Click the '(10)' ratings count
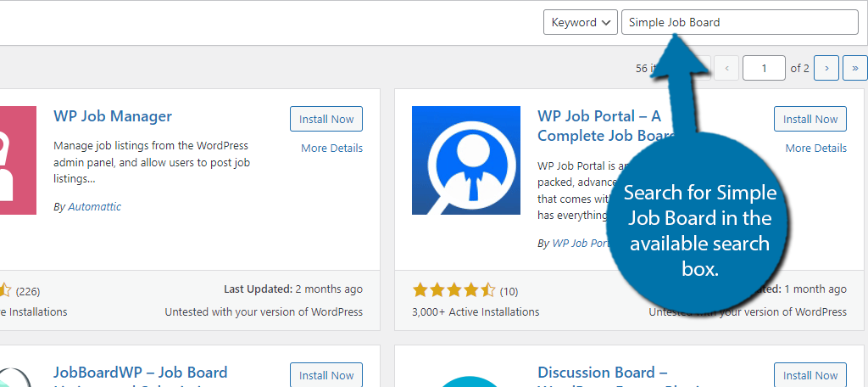The image size is (868, 387). pyautogui.click(x=509, y=291)
